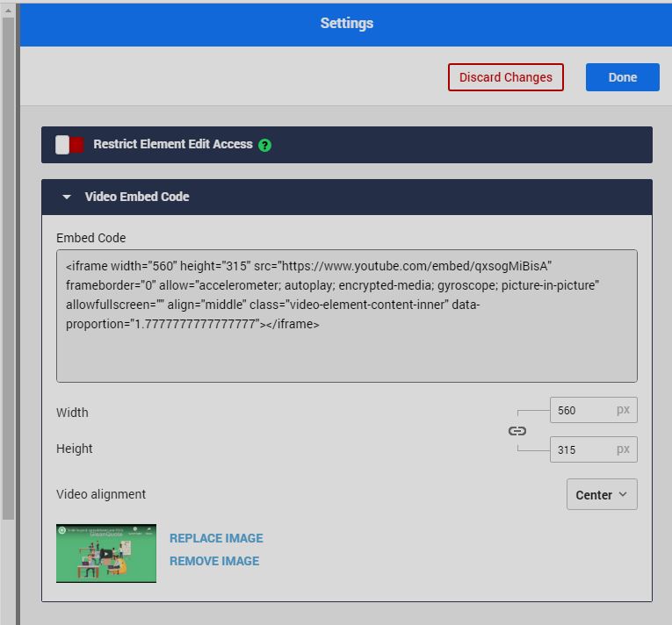Open the Video alignment Center dropdown
Screen dimensions: 672x625
pos(602,494)
